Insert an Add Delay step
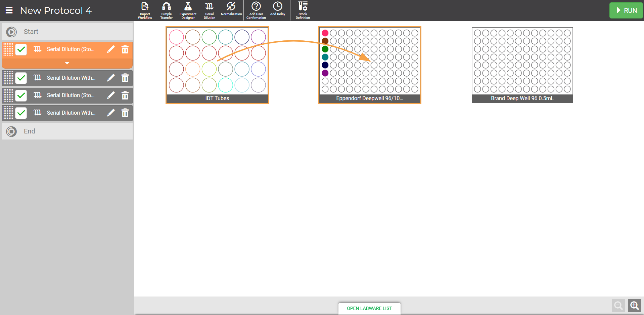The image size is (644, 315). pos(278,9)
